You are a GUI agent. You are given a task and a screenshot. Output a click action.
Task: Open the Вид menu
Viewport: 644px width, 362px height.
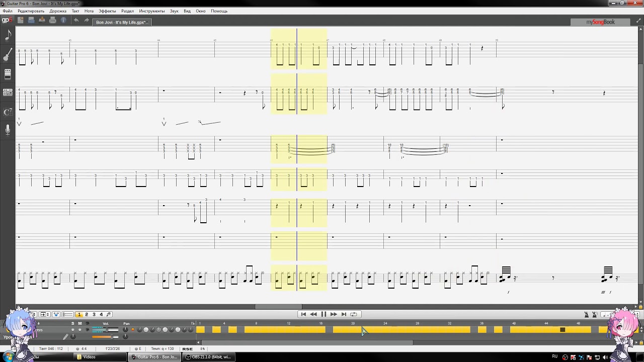(187, 11)
